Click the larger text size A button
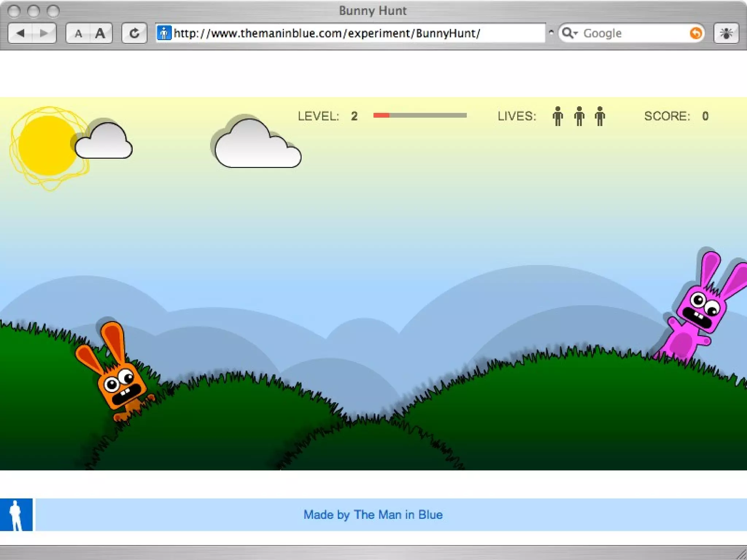Viewport: 747px width, 560px height. [100, 34]
